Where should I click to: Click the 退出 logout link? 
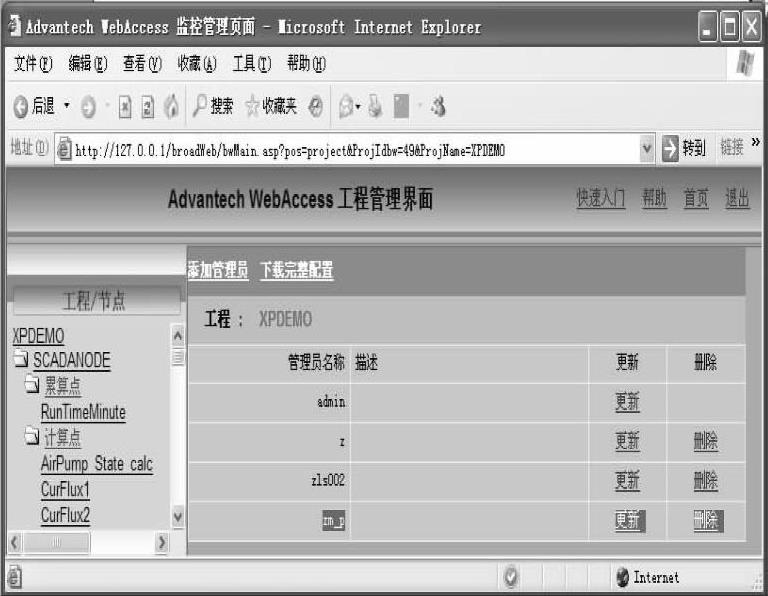tap(738, 199)
